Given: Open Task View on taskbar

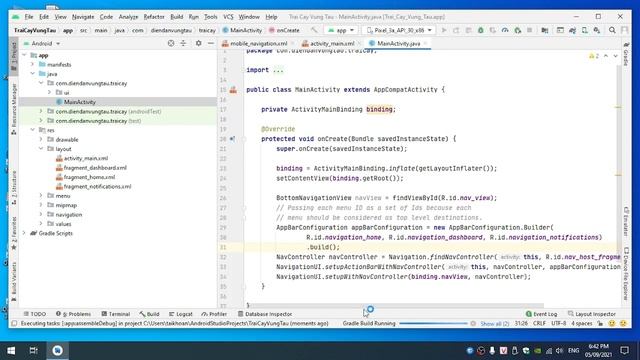Looking at the screenshot, I should click(x=33, y=351).
